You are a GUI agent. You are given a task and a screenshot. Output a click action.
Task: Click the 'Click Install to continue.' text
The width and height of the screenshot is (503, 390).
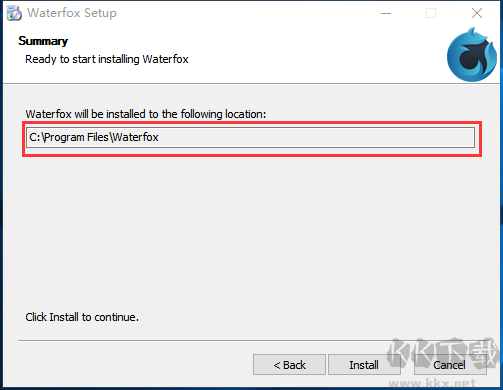[82, 317]
